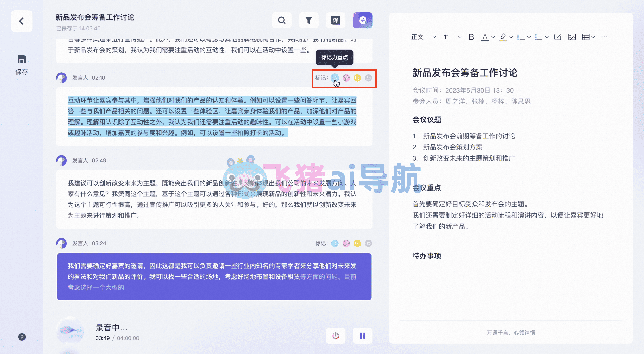Click the 首先要确定好目标受众 note line
The height and width of the screenshot is (354, 644).
coord(471,204)
